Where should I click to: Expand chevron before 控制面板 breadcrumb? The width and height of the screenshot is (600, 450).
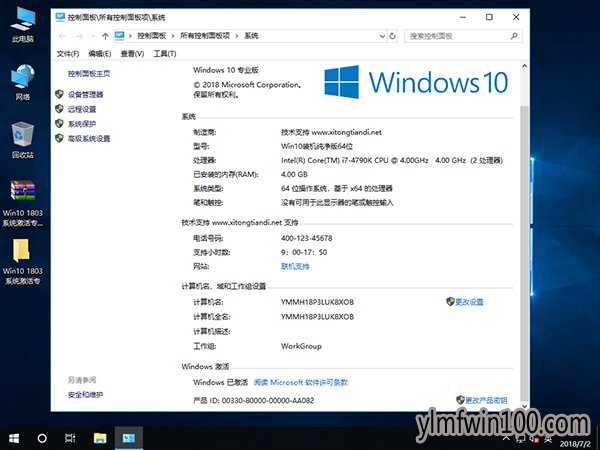click(x=130, y=36)
